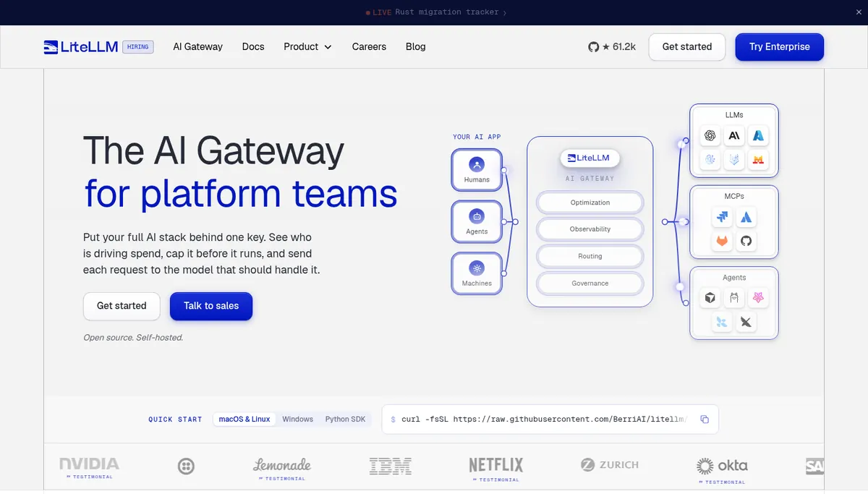Click the Talk to sales button

tap(211, 306)
